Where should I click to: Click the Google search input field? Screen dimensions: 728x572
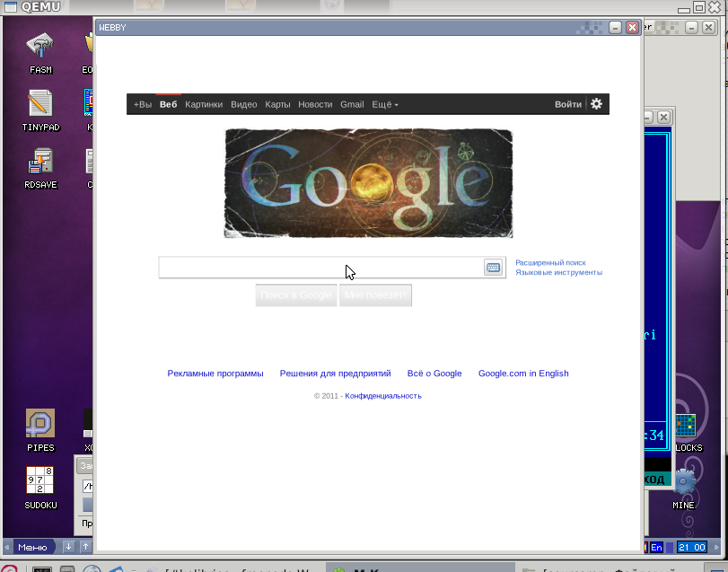(x=320, y=268)
